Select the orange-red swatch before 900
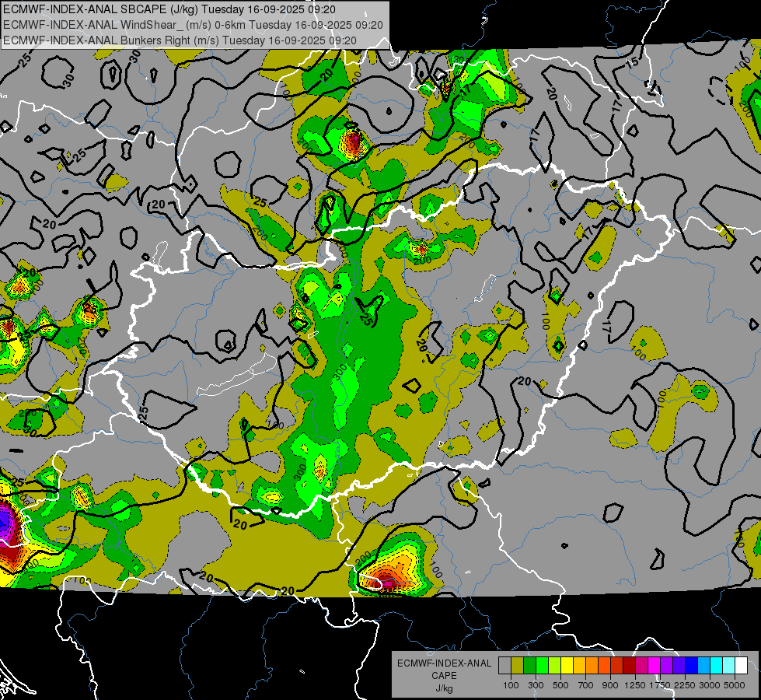Screen dimensions: 761x700 point(604,666)
